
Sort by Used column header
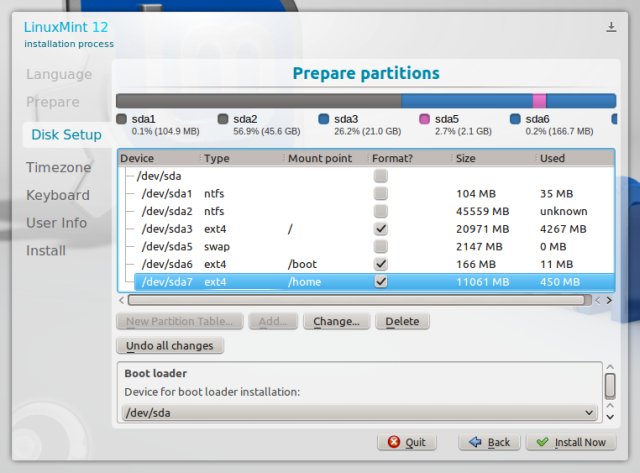coord(575,158)
